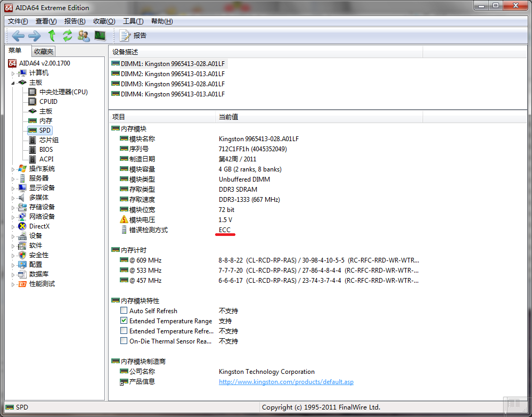Screen dimensions: 532x417
Task: Select DIMM1: Kingston 9965413-028.A01LF
Action: 173,64
